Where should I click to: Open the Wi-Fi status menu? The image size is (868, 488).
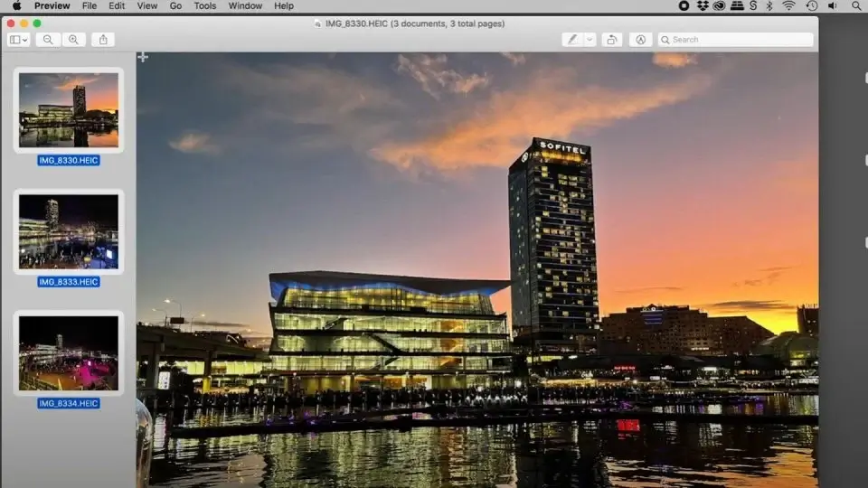pos(788,5)
